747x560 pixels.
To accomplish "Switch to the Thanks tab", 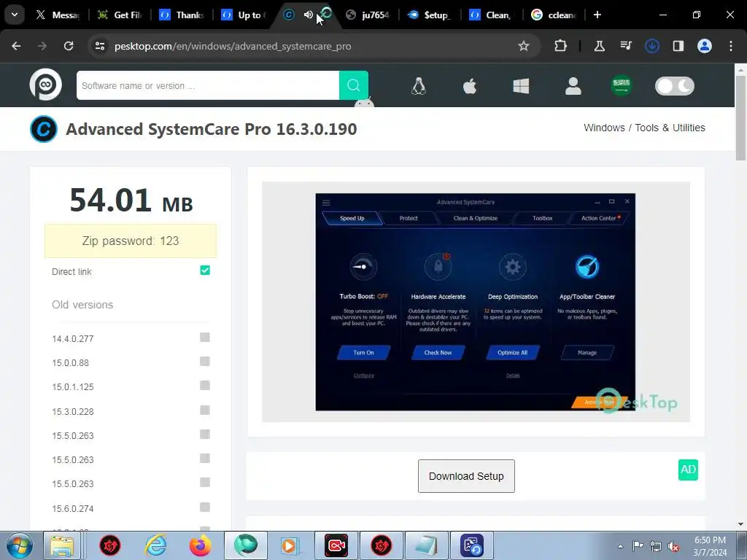I will [x=182, y=15].
